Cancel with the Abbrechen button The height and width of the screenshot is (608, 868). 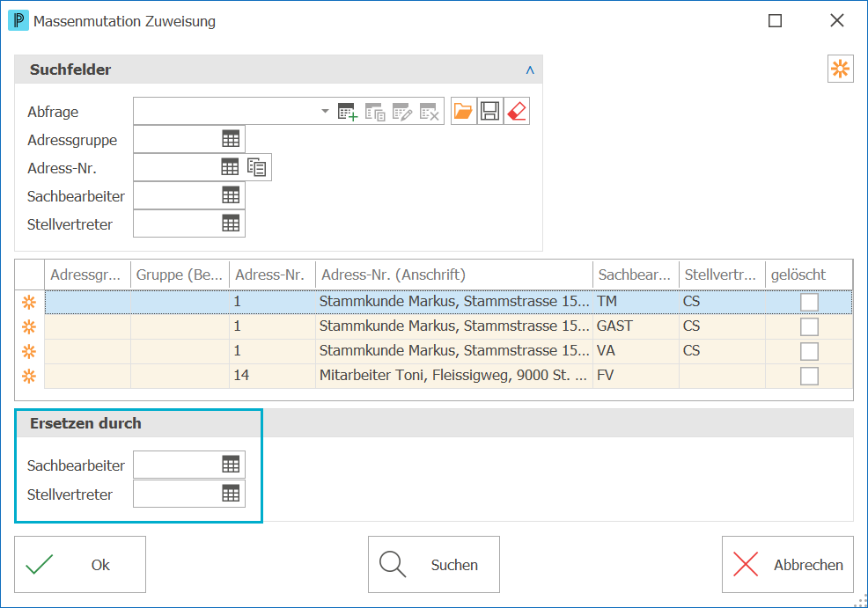click(x=788, y=564)
